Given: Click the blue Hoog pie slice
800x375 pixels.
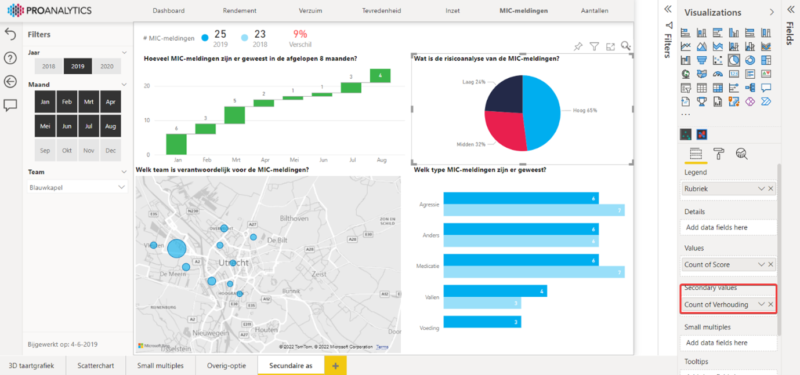Looking at the screenshot, I should coord(543,112).
